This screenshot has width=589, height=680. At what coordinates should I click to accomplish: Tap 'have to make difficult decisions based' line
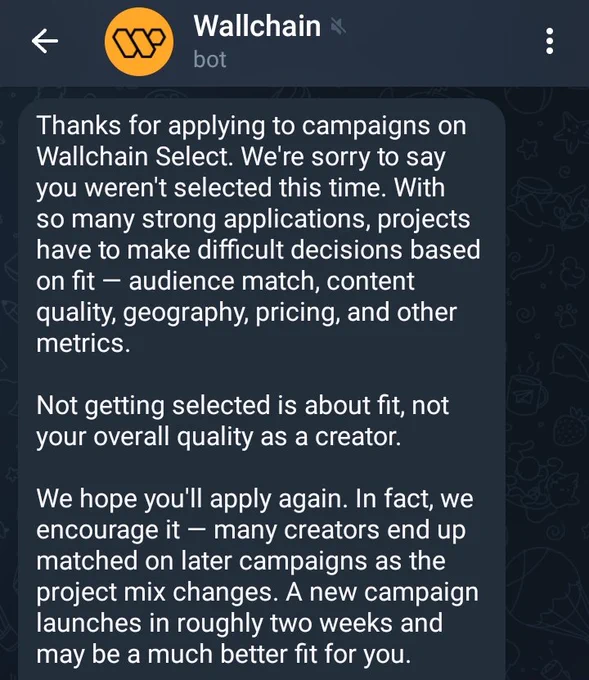(258, 250)
